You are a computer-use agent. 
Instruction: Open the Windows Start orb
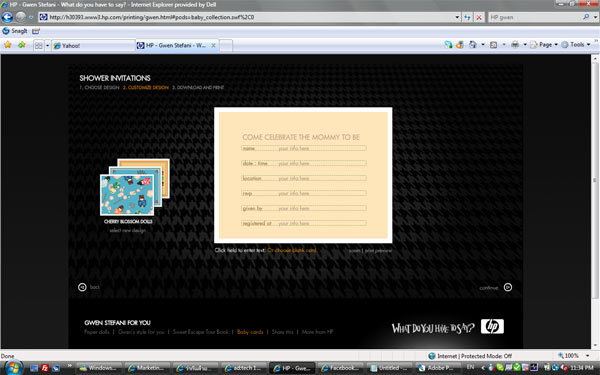12,368
